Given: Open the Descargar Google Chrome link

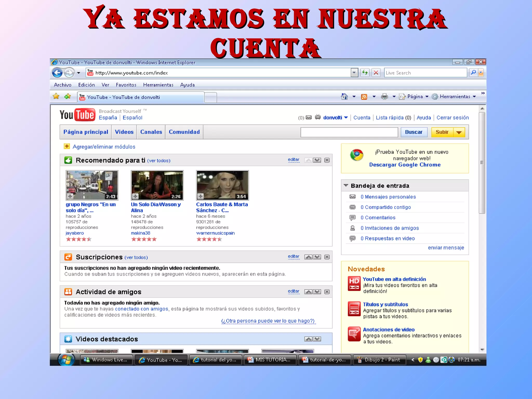Looking at the screenshot, I should 405,165.
